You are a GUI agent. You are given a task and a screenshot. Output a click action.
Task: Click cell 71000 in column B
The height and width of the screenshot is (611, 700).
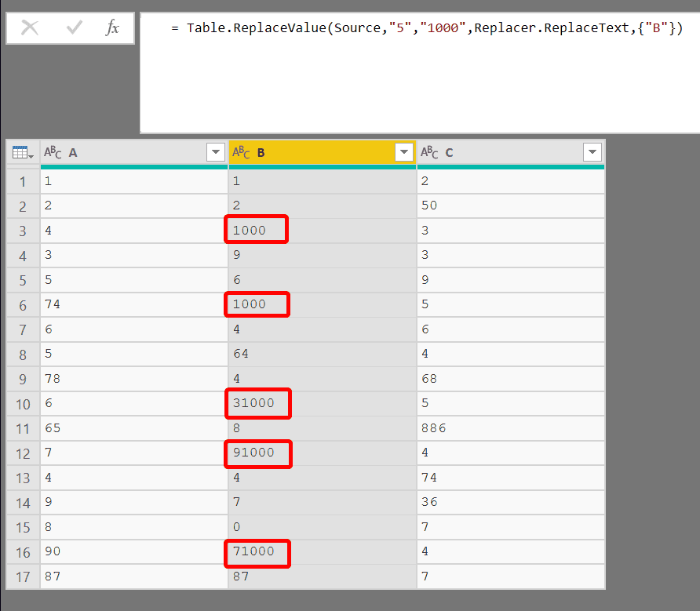tap(323, 551)
